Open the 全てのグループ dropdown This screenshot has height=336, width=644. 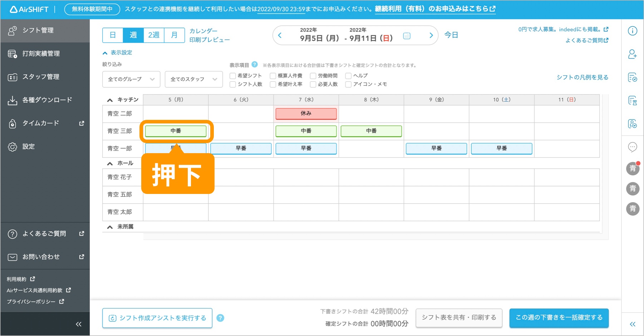coord(131,79)
